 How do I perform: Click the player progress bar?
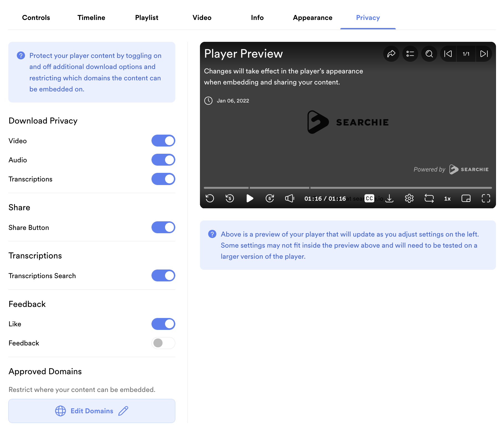348,188
